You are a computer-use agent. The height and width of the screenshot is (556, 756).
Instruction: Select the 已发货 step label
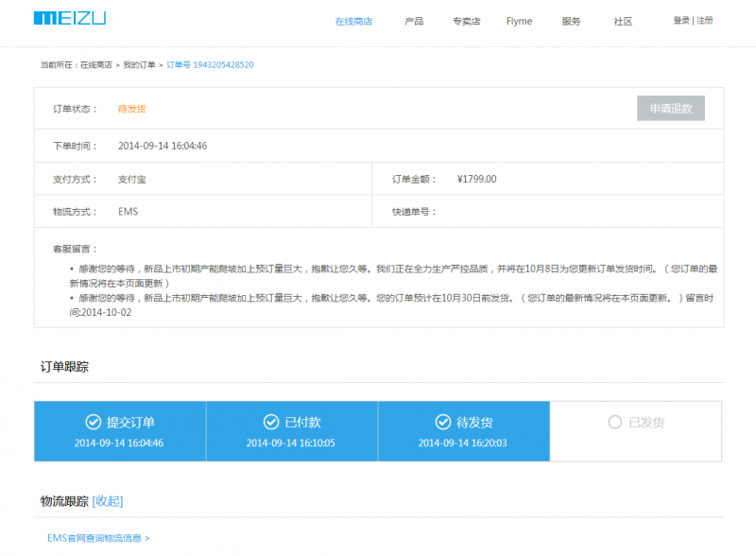tap(646, 423)
